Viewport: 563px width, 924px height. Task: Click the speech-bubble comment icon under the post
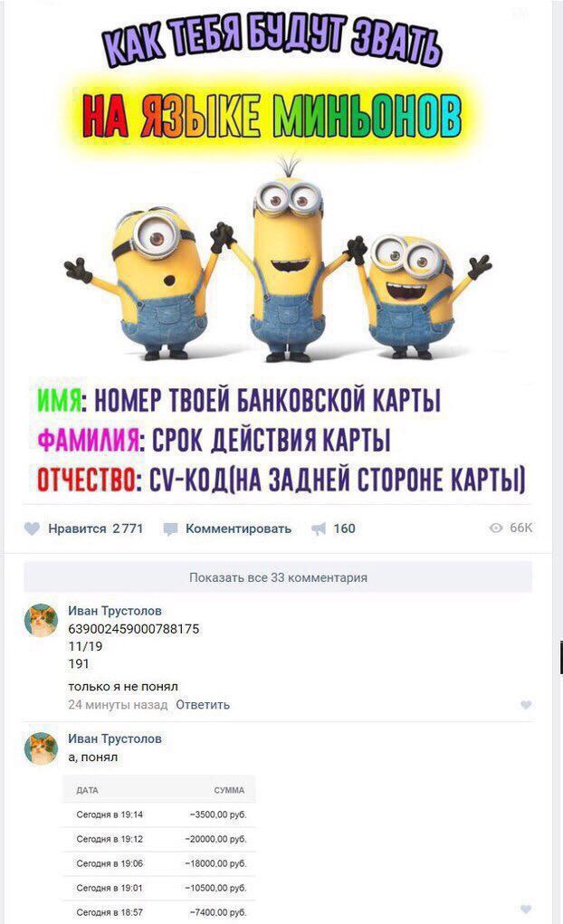point(170,529)
